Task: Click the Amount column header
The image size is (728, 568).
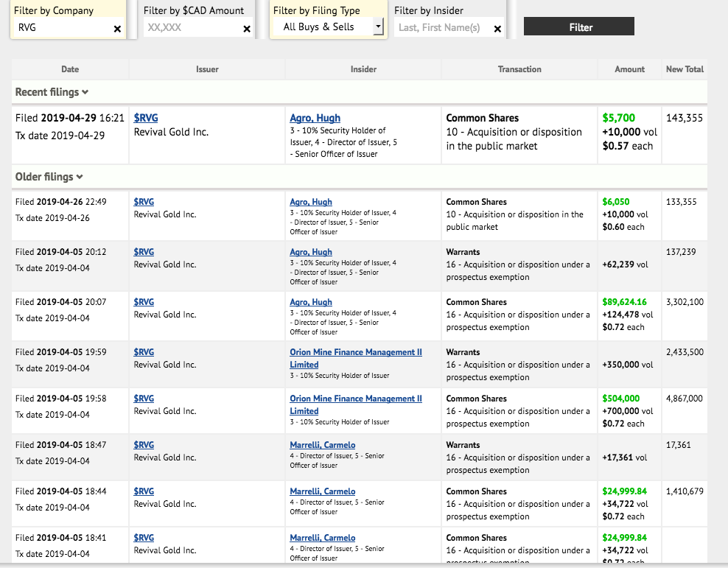Action: [629, 69]
